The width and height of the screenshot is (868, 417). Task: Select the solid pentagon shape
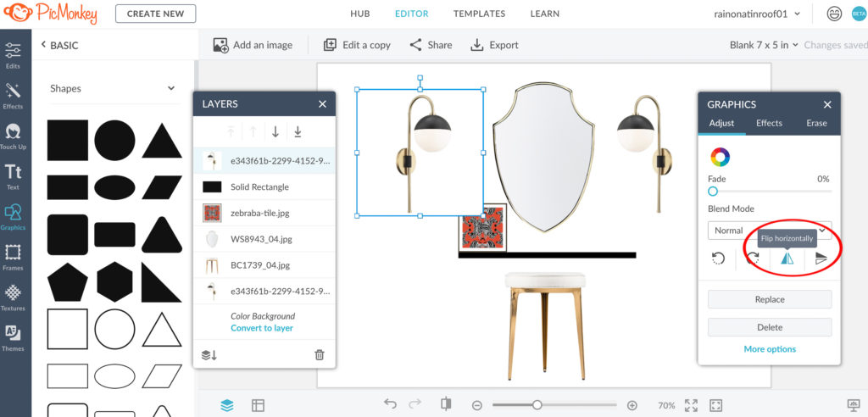68,282
